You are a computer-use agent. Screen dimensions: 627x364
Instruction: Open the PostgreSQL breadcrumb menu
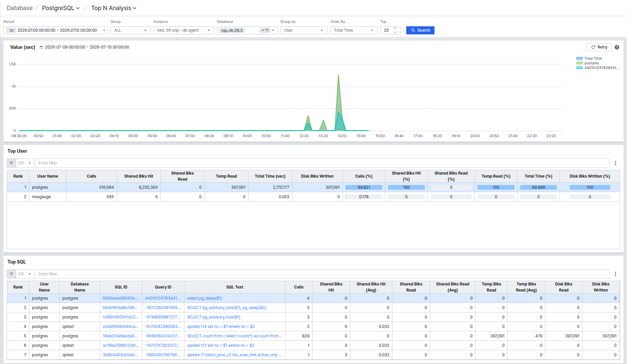[x=61, y=8]
